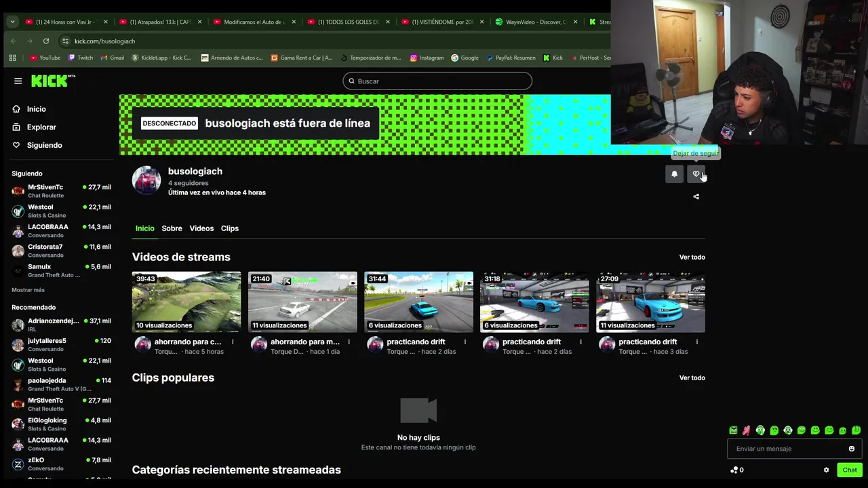Click the Kick logo

(53, 81)
